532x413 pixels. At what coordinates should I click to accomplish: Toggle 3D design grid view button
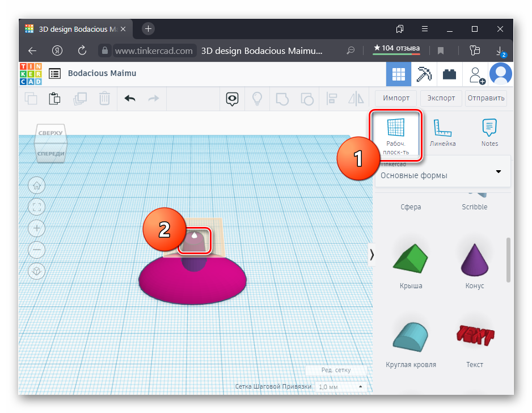tap(399, 74)
